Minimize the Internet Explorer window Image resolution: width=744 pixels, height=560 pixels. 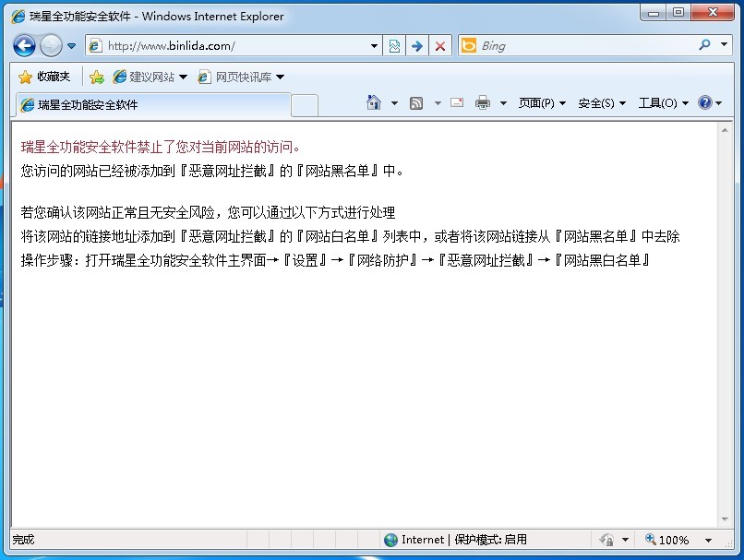coord(653,13)
